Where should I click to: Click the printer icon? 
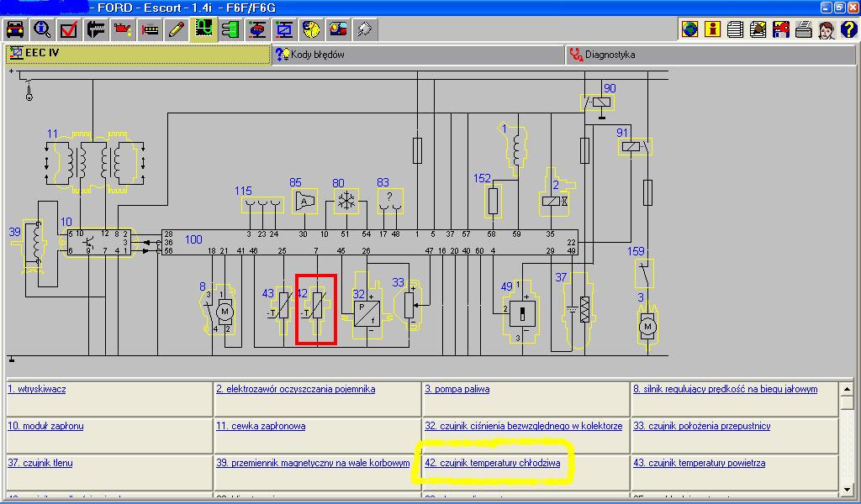[x=803, y=30]
